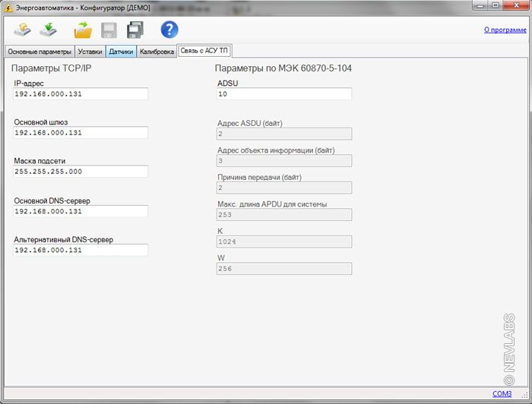The width and height of the screenshot is (532, 404).
Task: Open help with the blue question mark
Action: (x=169, y=30)
